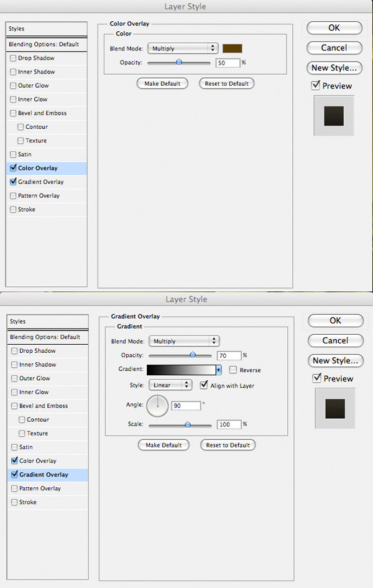Click New Style... in the bottom dialog
The height and width of the screenshot is (588, 373).
tap(335, 361)
